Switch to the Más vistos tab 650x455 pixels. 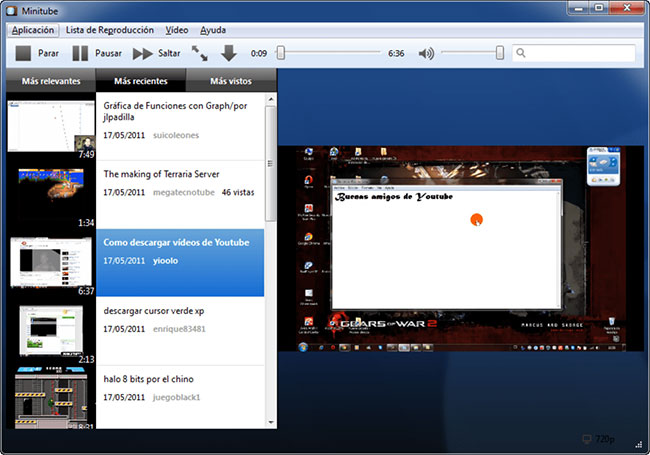pos(231,81)
